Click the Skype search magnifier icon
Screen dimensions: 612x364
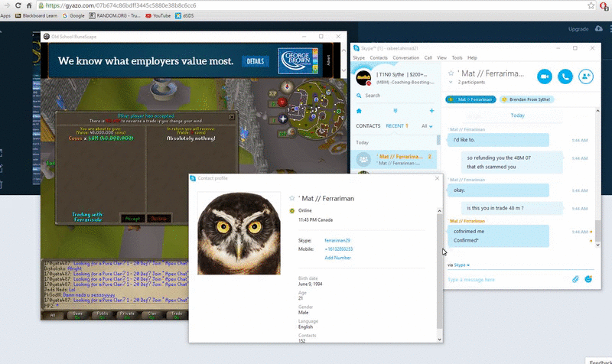point(359,96)
